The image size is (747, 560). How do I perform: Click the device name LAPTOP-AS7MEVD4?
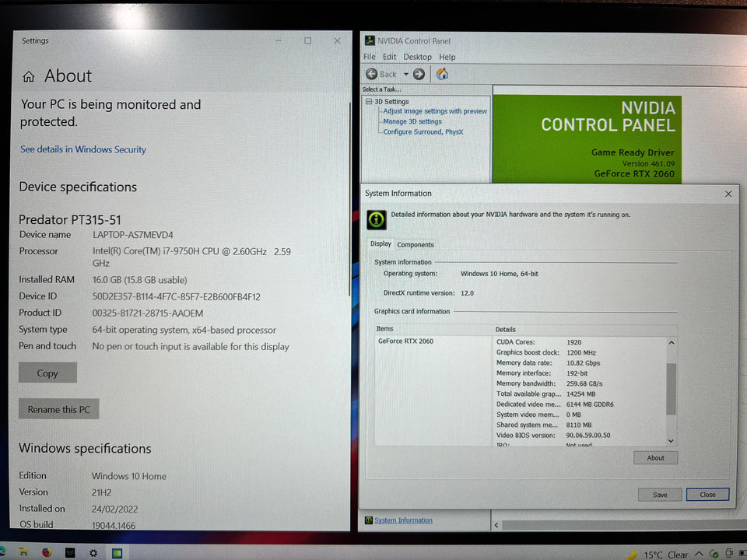133,235
